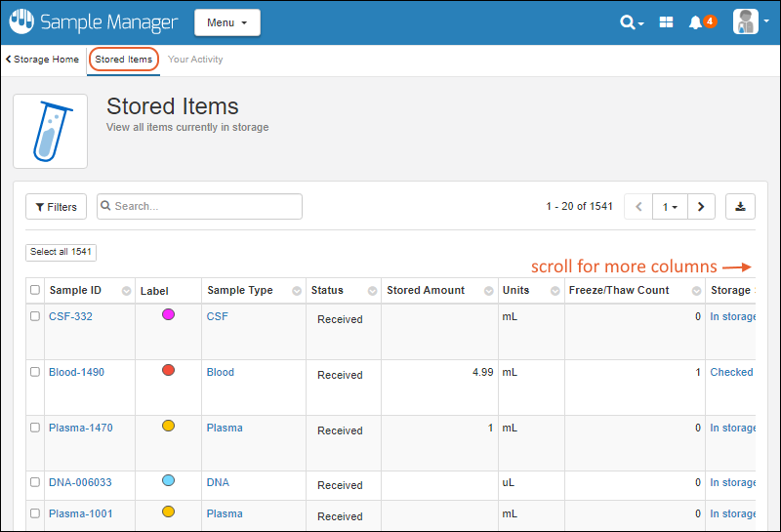This screenshot has width=781, height=532.
Task: Tick the checkbox for CSF-332 row
Action: point(35,316)
